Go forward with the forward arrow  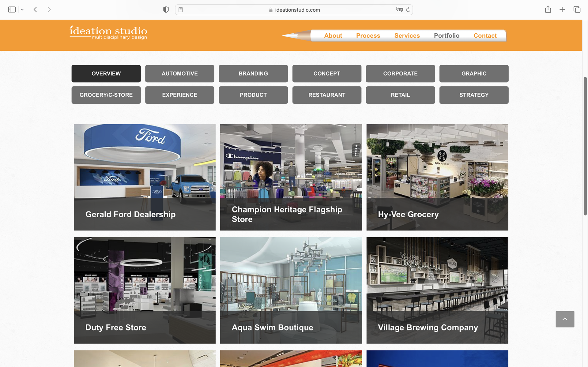coord(49,9)
